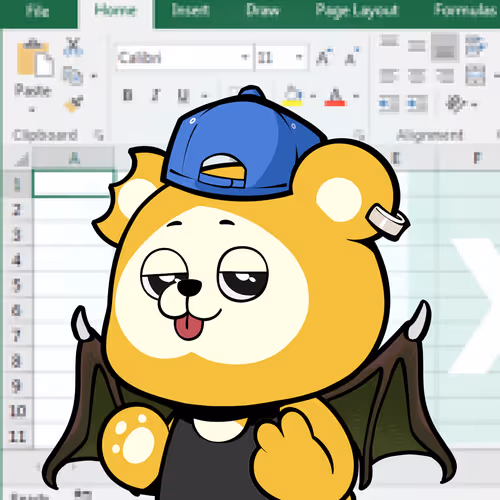Image resolution: width=500 pixels, height=500 pixels.
Task: Expand the font name dropdown arrow
Action: [x=246, y=57]
